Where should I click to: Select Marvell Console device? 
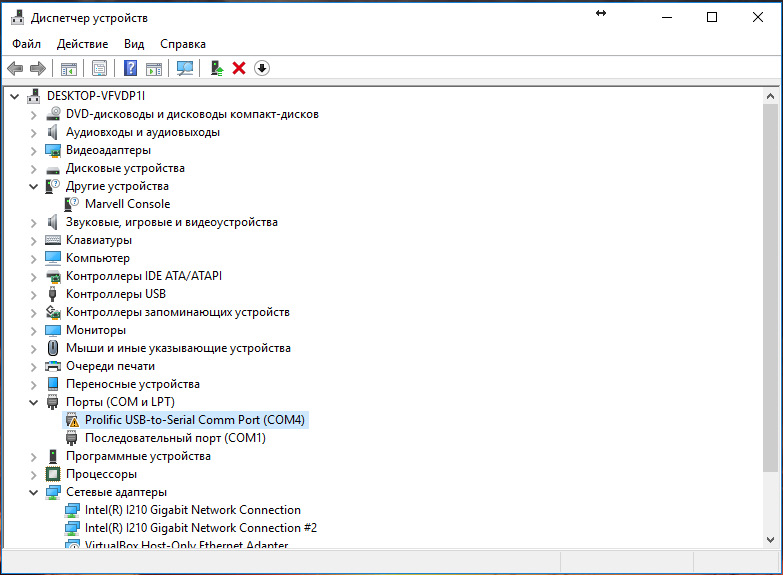[x=127, y=204]
